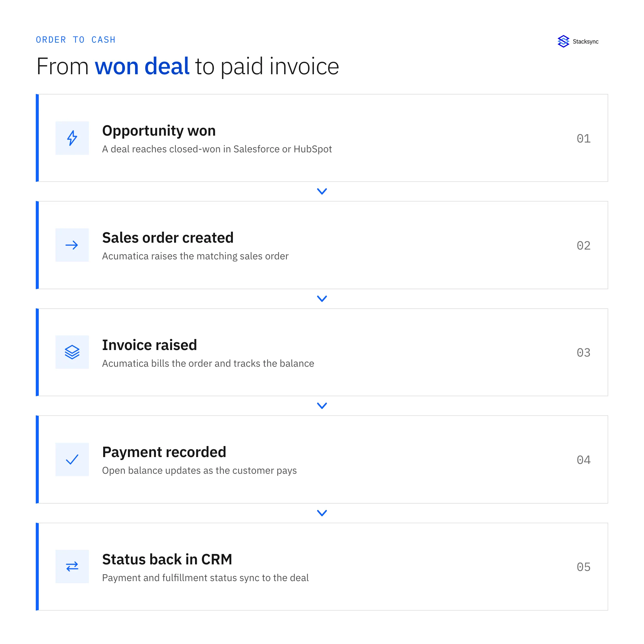Click the Invoice raised heading
644x644 pixels.
coord(149,345)
